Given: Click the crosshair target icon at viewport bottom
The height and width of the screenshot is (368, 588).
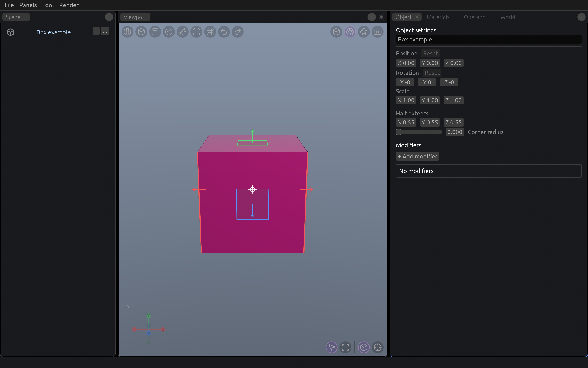Looking at the screenshot, I should coord(378,347).
